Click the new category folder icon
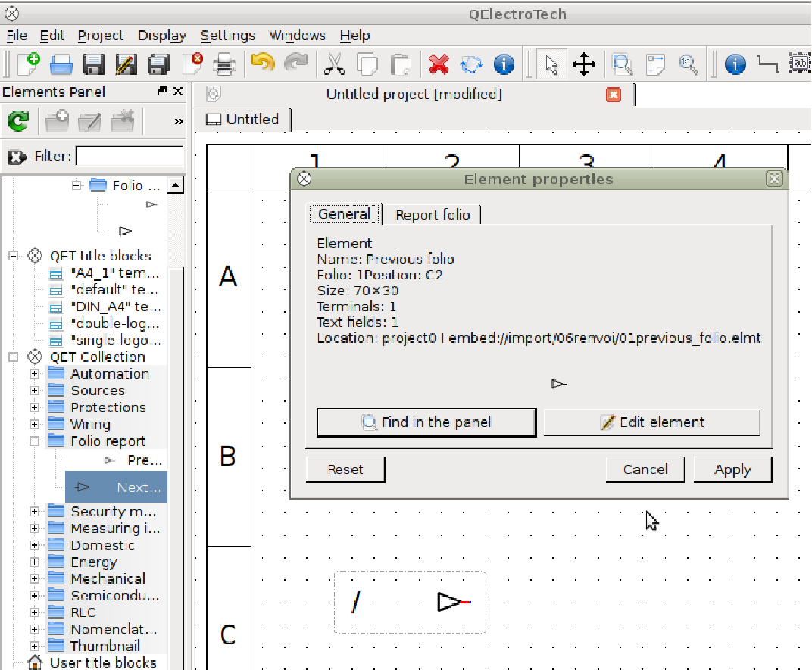 (x=57, y=121)
